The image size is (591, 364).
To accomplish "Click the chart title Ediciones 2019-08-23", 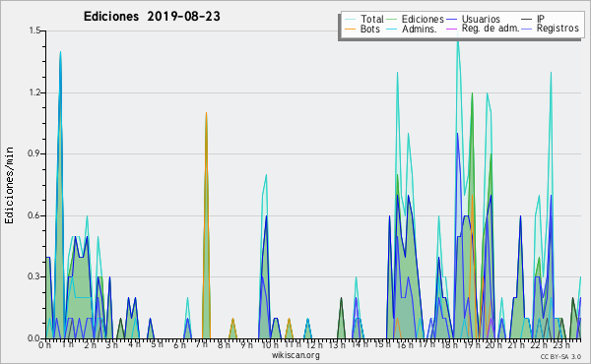I will 152,17.
